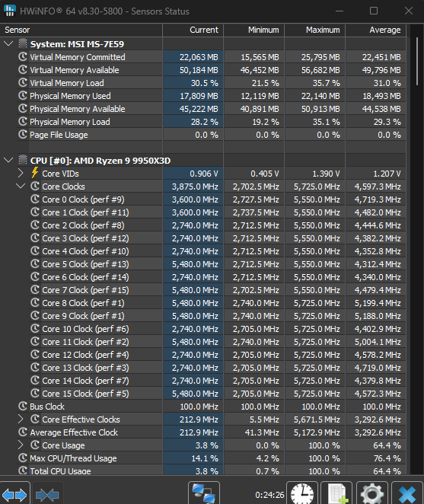
Task: Select Core 12 Clock (perf #4) row
Action: (218, 355)
